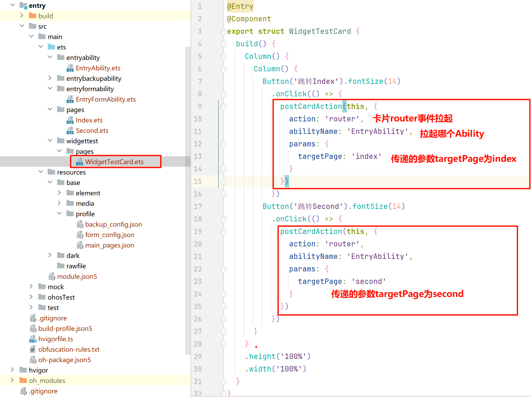Click the form_config.json file icon
Screen dimensions: 532x397
80,235
